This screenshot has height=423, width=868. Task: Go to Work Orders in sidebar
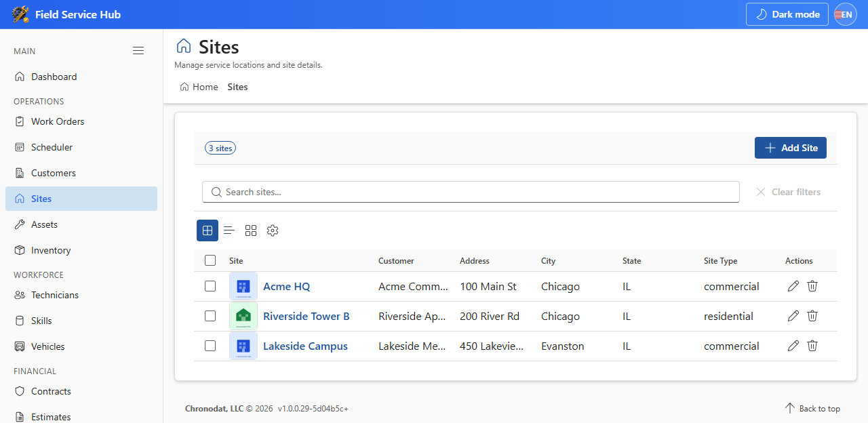(x=81, y=121)
